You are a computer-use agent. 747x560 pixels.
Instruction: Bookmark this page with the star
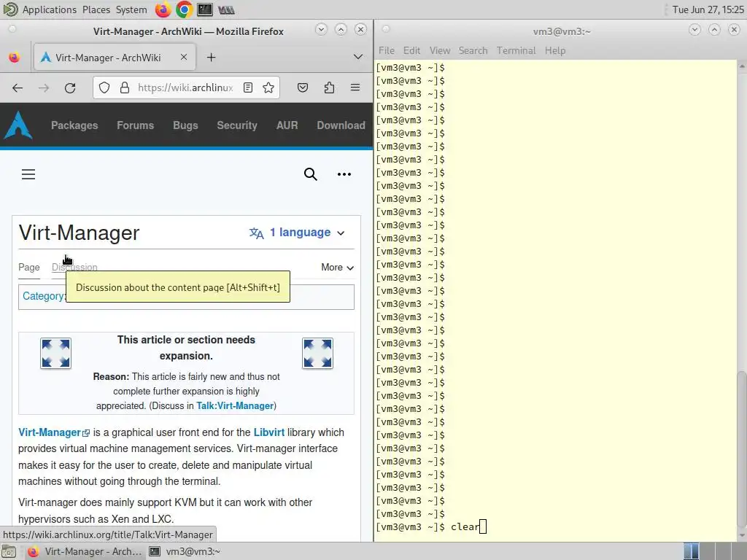[x=268, y=87]
